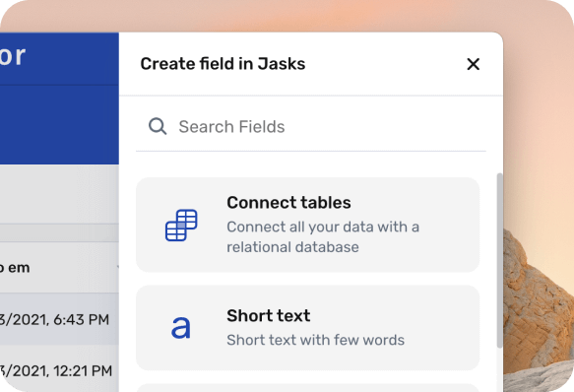
Task: Select the row dated 12:21 PM
Action: 59,370
